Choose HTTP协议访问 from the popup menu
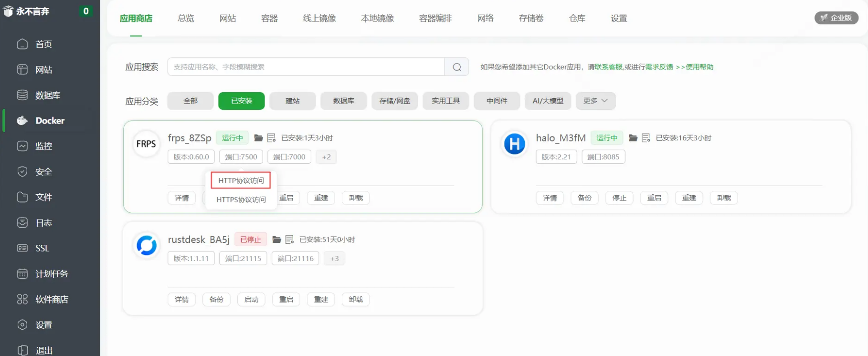868x356 pixels. 241,180
